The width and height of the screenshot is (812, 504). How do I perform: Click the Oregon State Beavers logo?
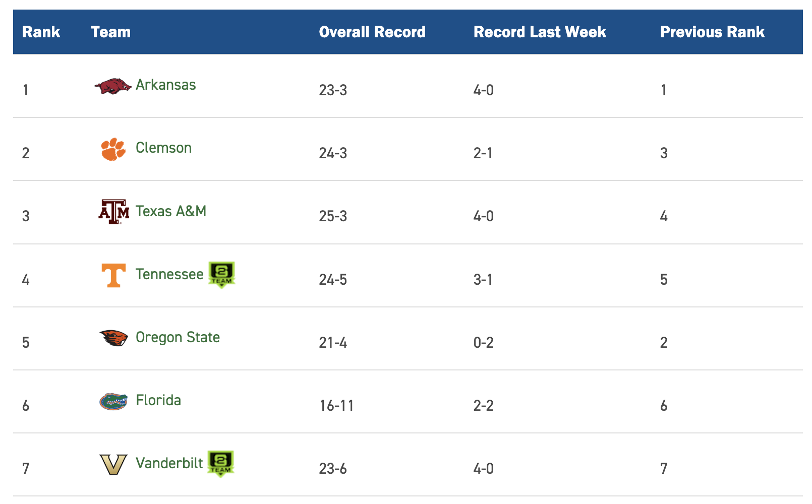(x=113, y=338)
